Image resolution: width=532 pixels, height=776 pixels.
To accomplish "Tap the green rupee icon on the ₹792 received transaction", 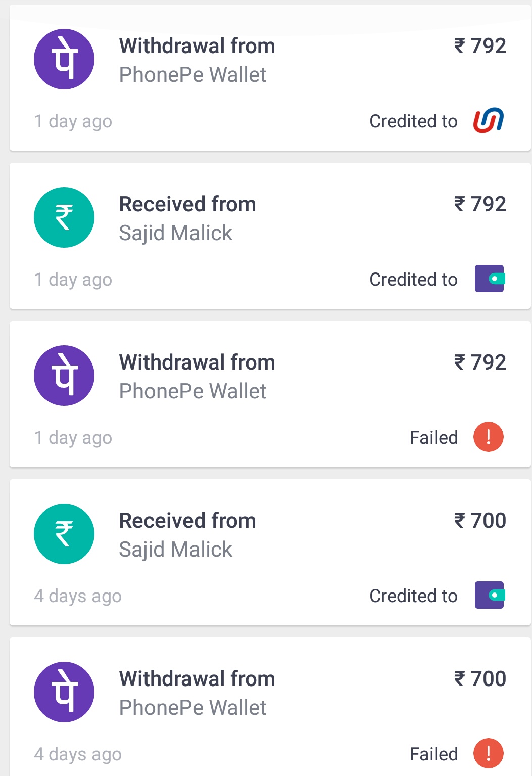I will coord(64,217).
